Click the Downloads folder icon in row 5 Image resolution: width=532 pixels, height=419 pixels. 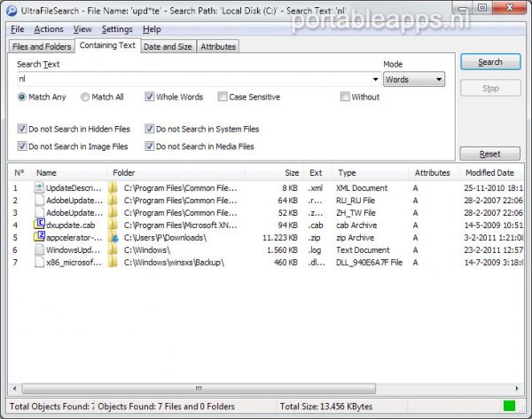point(113,238)
